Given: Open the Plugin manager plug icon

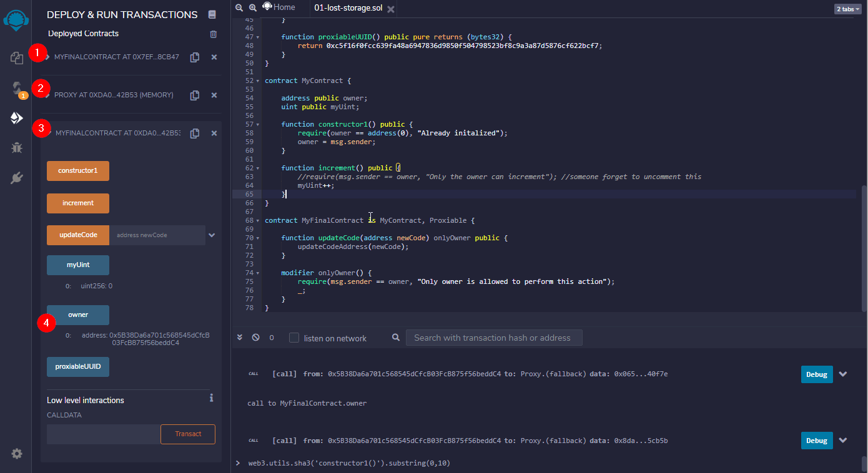Looking at the screenshot, I should click(x=17, y=178).
